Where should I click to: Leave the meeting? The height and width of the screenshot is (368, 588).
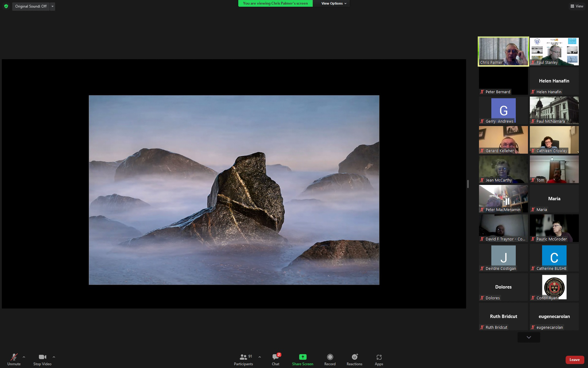[574, 359]
